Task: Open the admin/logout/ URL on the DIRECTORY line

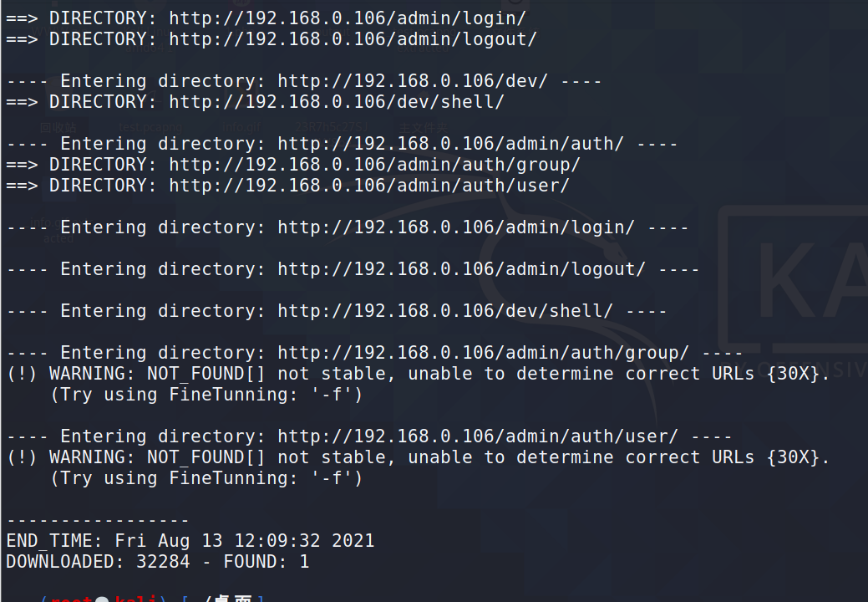Action: (x=353, y=39)
